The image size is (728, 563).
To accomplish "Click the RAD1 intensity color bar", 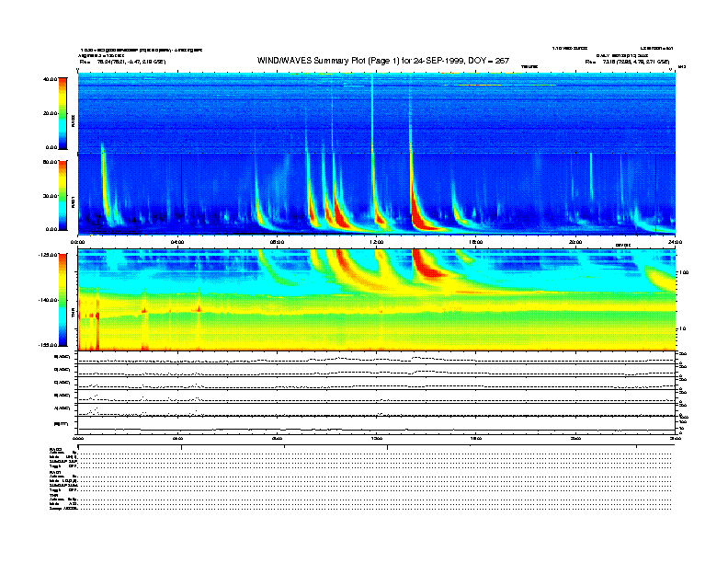I will pyautogui.click(x=63, y=196).
